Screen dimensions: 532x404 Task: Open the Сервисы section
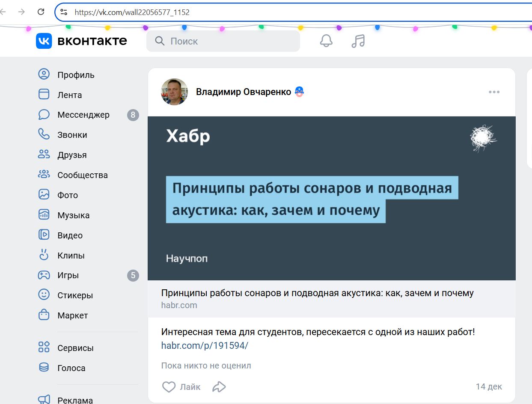[x=44, y=348]
